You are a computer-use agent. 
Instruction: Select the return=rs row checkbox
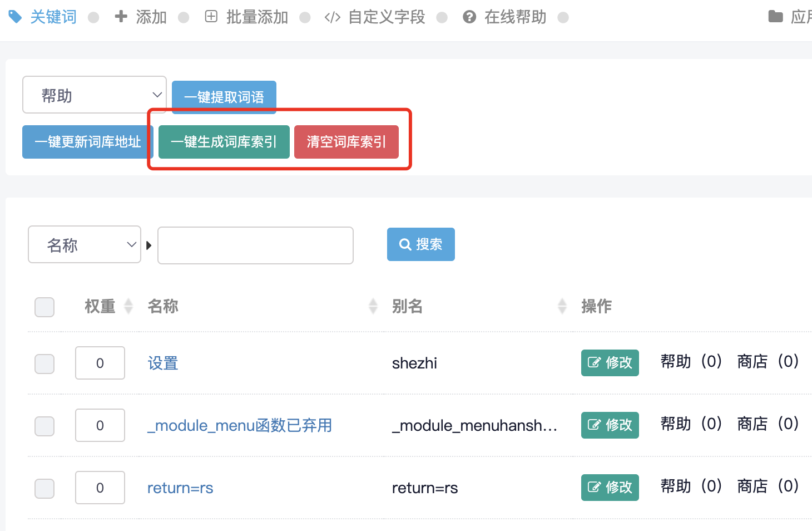pyautogui.click(x=44, y=488)
